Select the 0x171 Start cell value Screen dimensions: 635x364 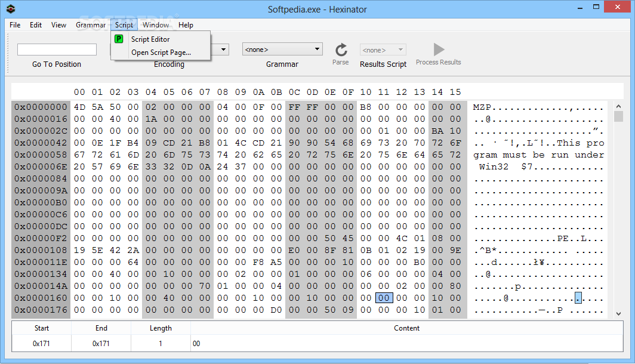41,343
